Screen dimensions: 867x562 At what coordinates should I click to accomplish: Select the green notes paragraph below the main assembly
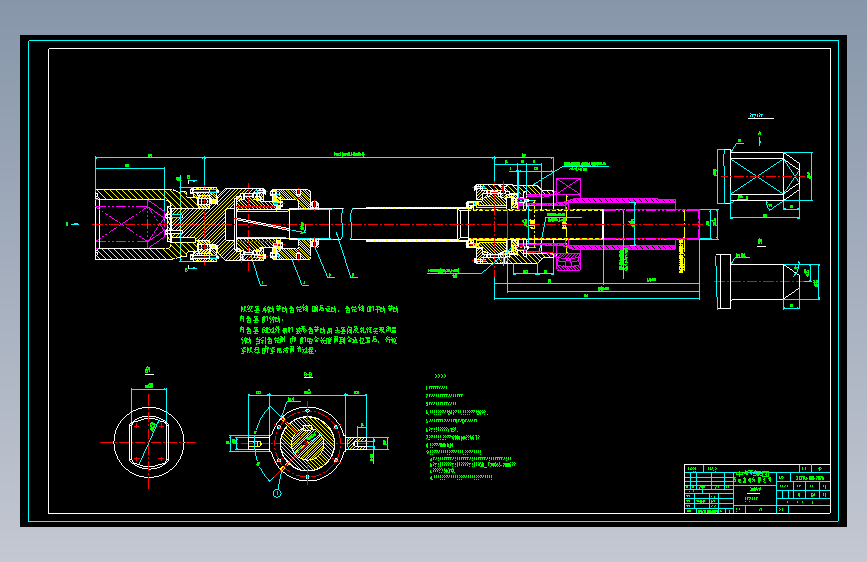(319, 330)
